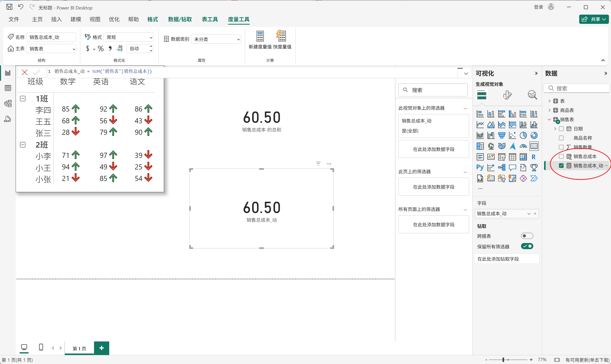
Task: Click the percent format icon
Action: 101,49
